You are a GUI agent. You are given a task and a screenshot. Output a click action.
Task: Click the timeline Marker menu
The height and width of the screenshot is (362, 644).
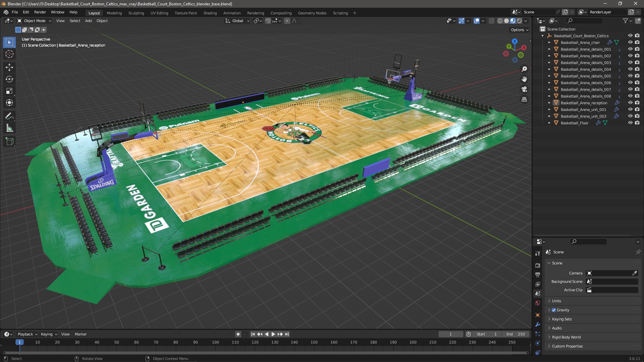tap(80, 334)
